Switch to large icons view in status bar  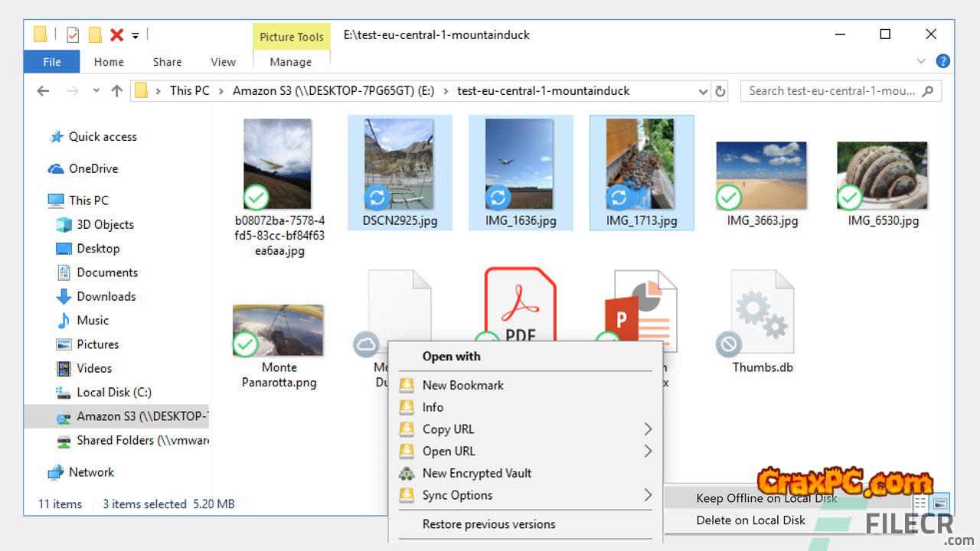tap(940, 504)
